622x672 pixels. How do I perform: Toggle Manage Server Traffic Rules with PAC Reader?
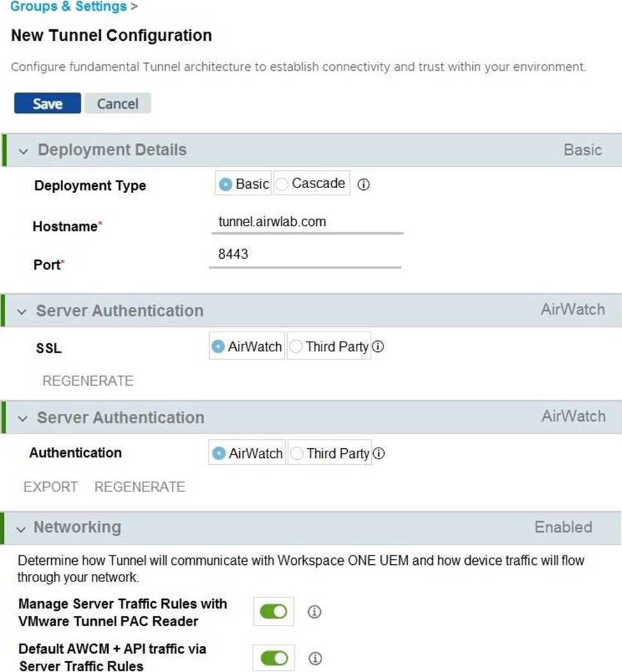coord(273,611)
